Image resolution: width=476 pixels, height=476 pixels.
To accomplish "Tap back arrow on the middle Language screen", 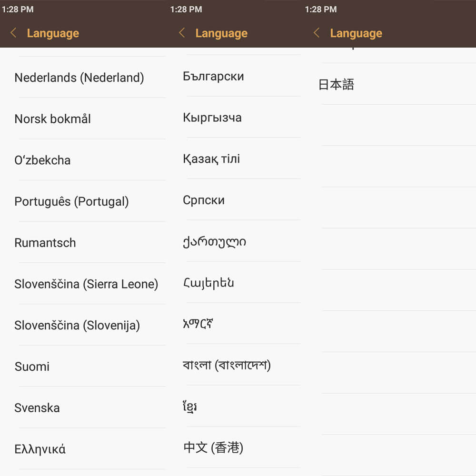I will tap(182, 33).
